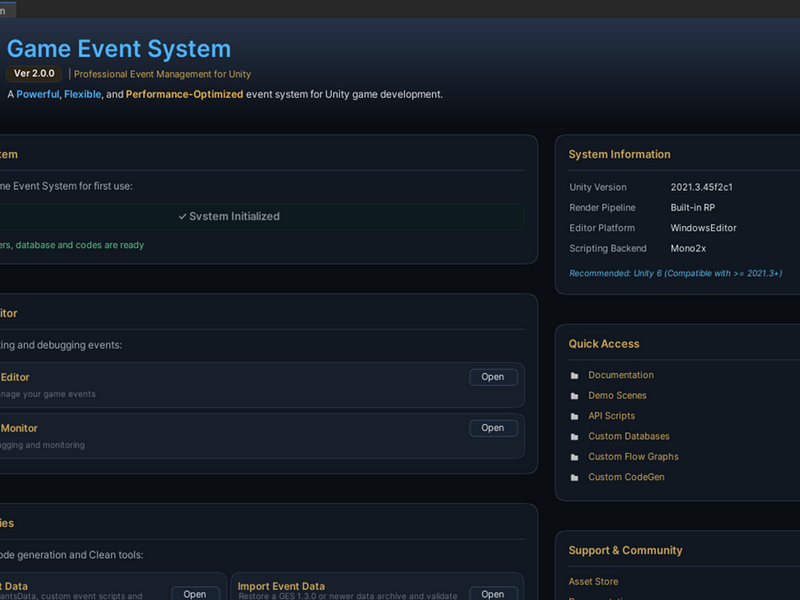800x600 pixels.
Task: Click the Ver 2.0.0 version badge
Action: tap(34, 73)
